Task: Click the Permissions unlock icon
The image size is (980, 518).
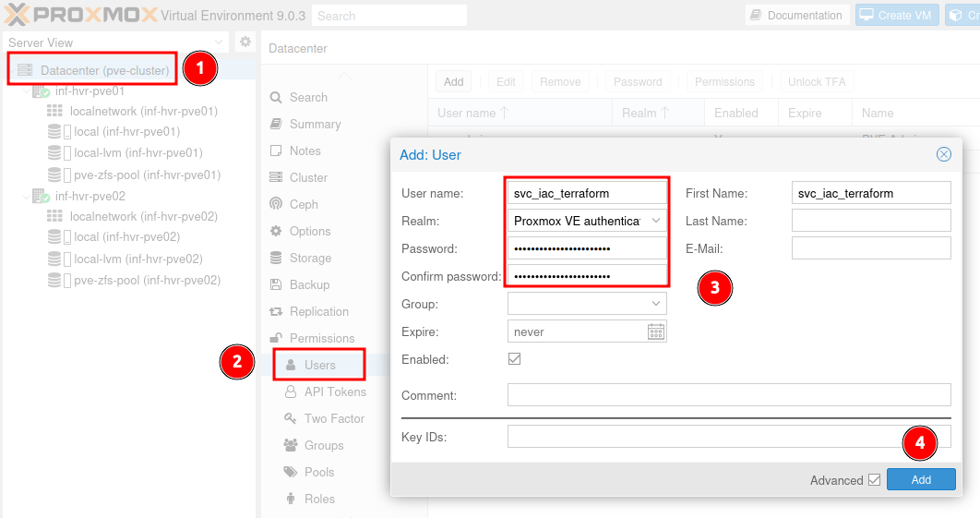Action: point(276,338)
